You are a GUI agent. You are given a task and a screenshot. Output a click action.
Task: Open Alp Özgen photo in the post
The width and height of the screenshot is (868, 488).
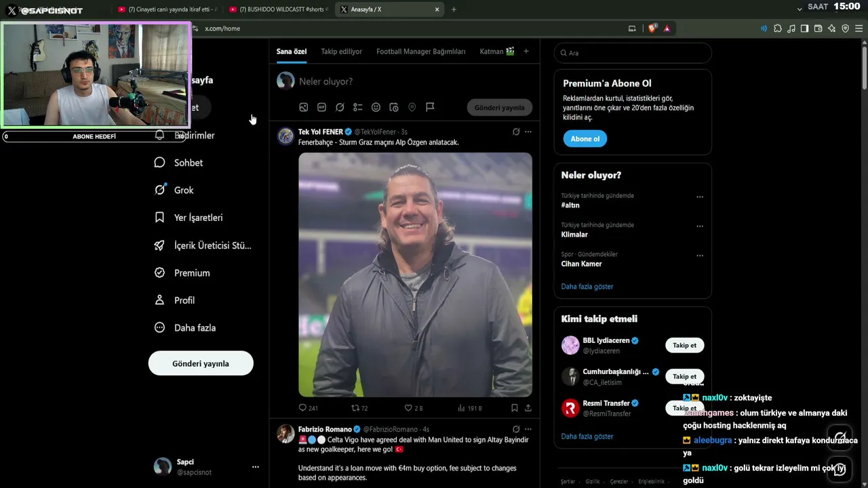coord(415,274)
